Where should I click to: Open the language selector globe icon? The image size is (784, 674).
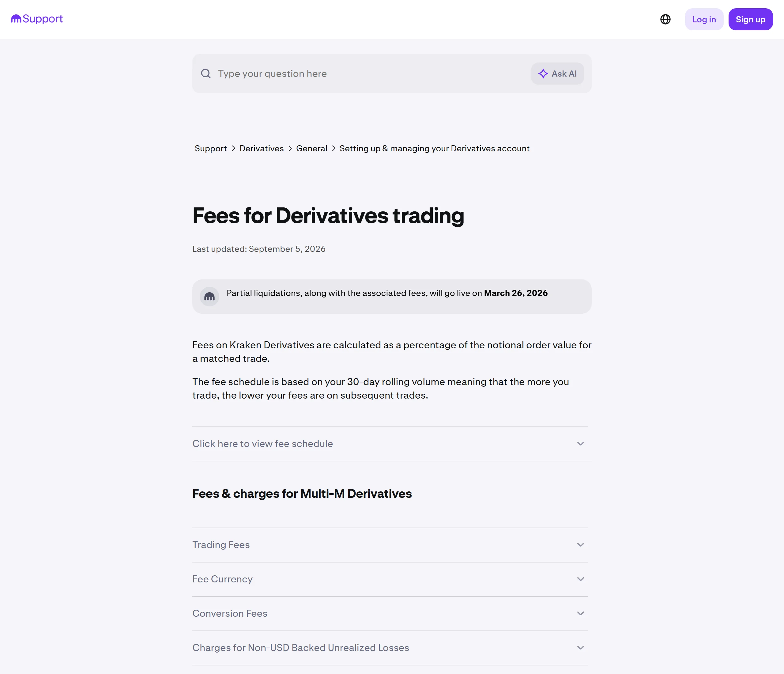coord(665,19)
